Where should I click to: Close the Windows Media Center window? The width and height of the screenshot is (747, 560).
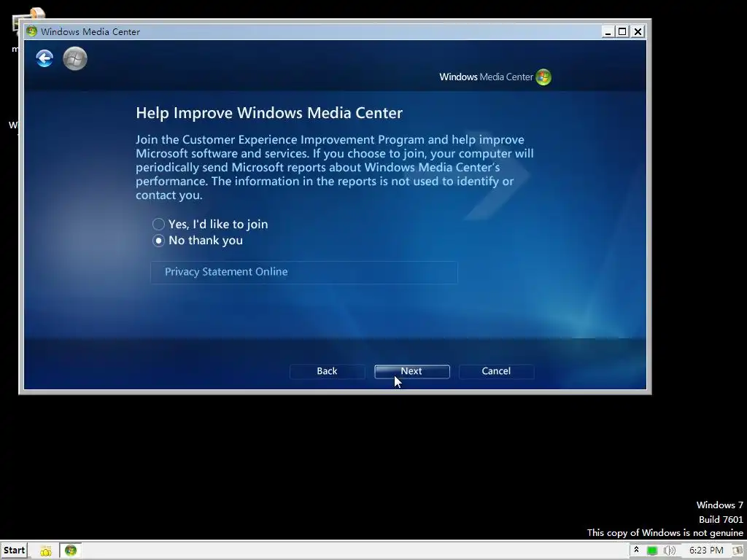coord(638,31)
